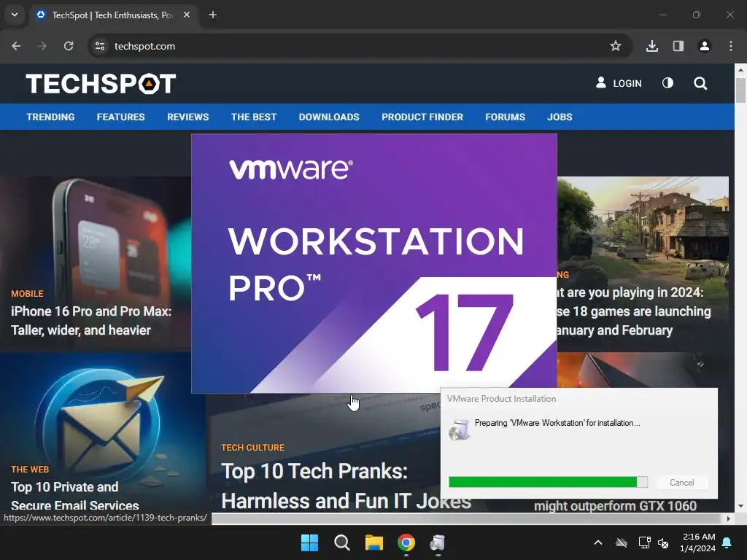
Task: Click the TechSpot logo
Action: click(x=101, y=84)
